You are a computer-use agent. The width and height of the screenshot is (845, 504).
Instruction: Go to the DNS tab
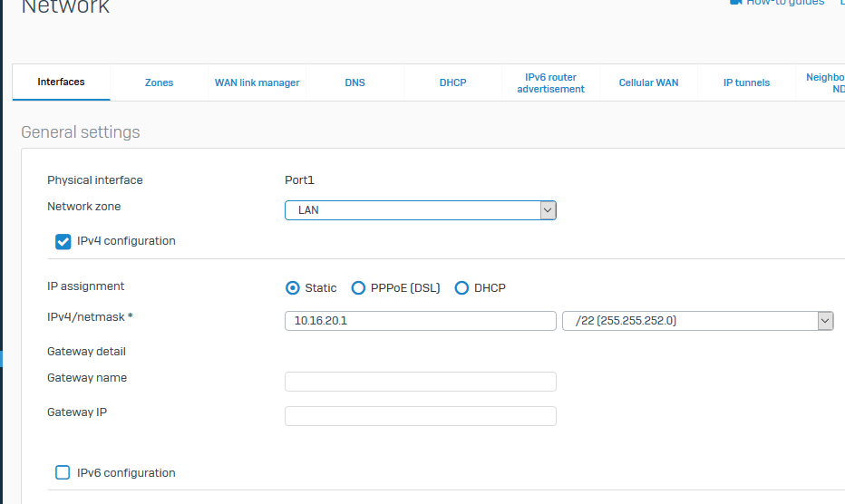(x=355, y=82)
